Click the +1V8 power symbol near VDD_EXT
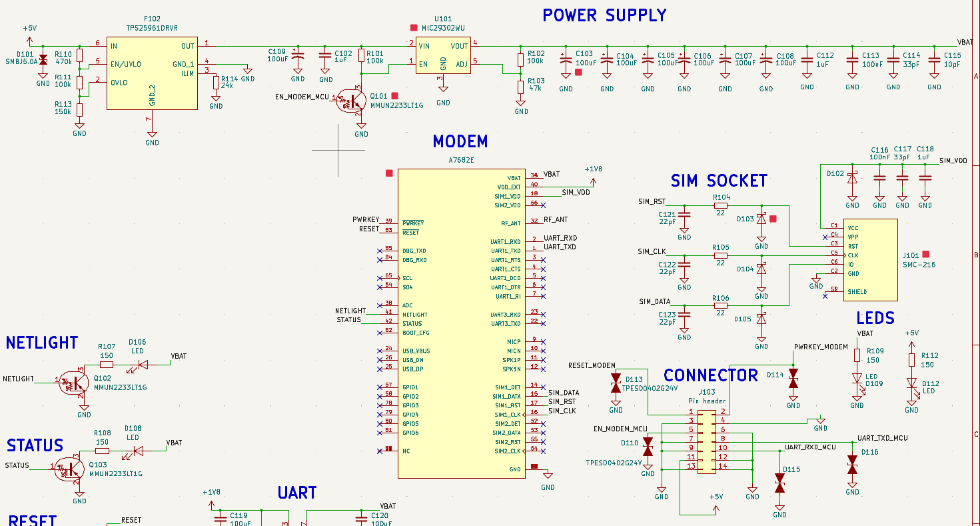The height and width of the screenshot is (526, 980). (594, 169)
